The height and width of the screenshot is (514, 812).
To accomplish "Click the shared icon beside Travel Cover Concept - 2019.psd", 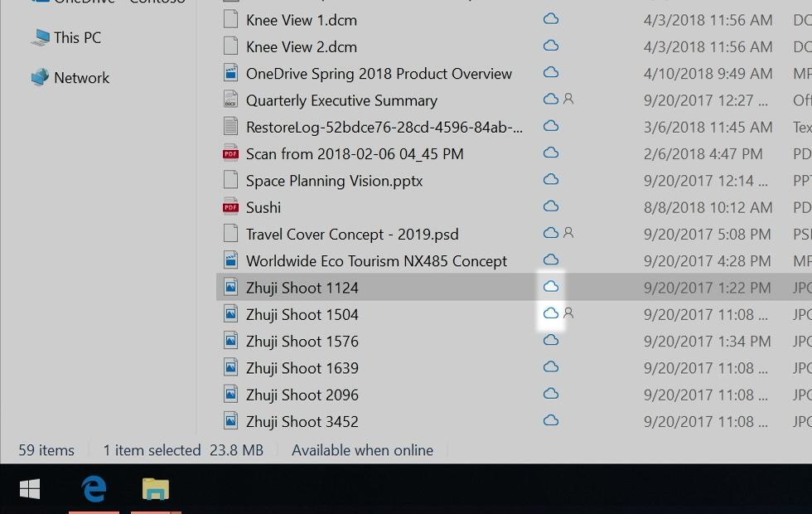I will (x=568, y=234).
